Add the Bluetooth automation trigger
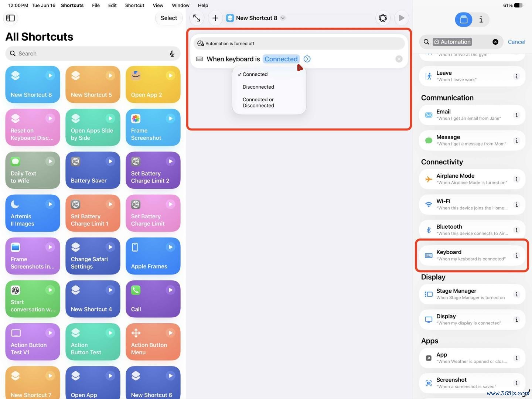 pos(472,230)
